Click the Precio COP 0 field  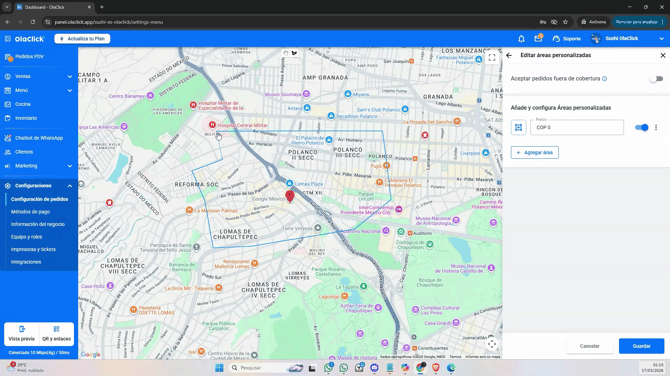(577, 127)
